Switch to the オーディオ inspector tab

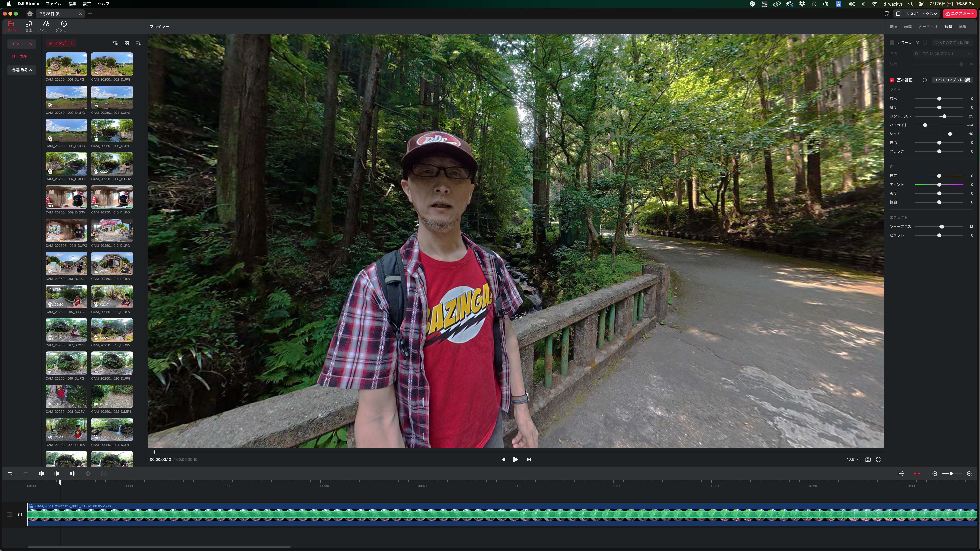(x=928, y=27)
